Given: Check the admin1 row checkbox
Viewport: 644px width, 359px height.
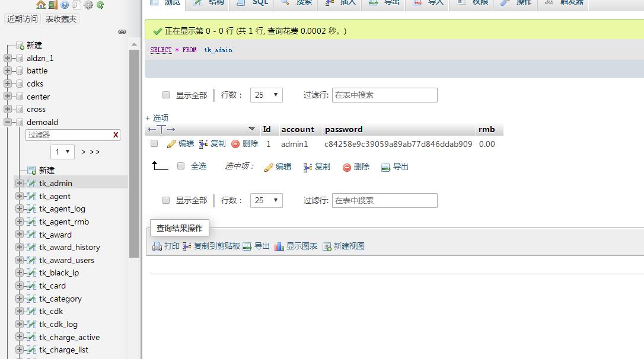Looking at the screenshot, I should click(154, 143).
